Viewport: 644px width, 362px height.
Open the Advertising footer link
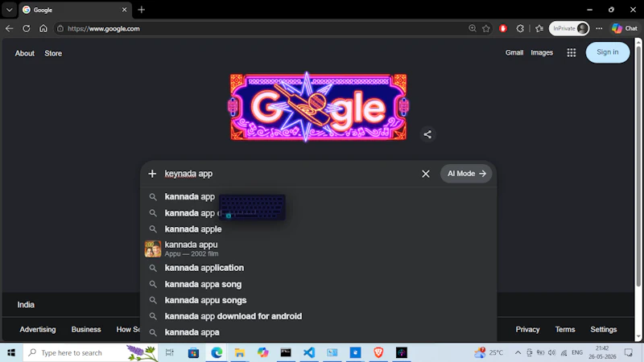[37, 330]
